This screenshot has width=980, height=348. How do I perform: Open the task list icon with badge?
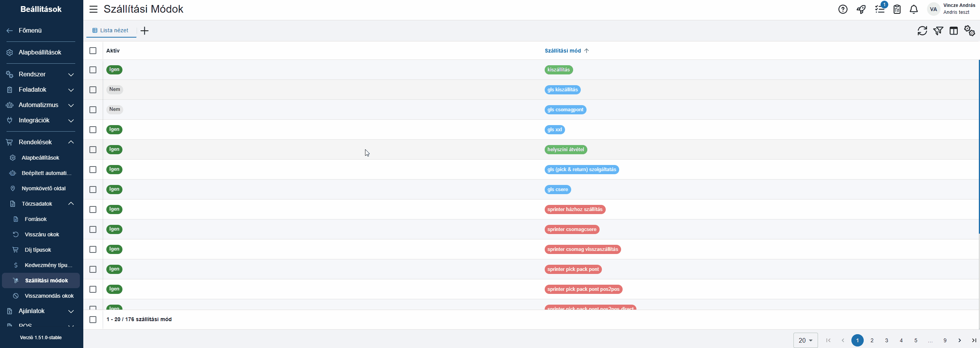coord(879,9)
